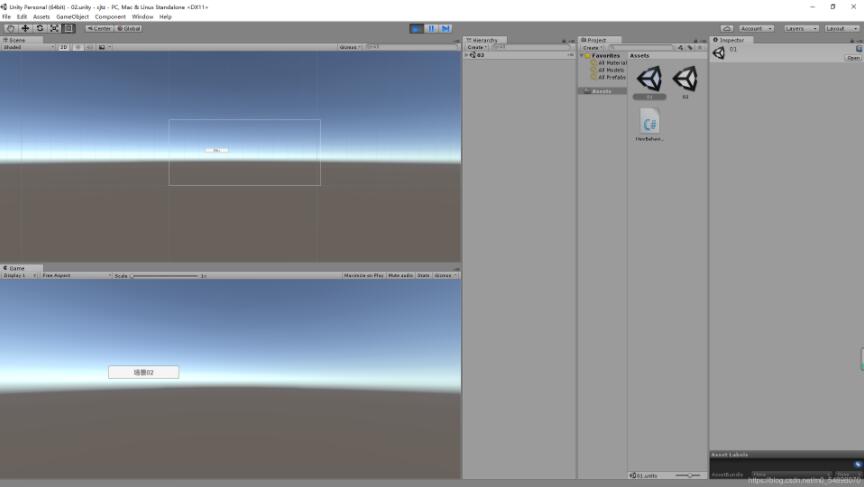The image size is (864, 487).
Task: Click Project search by label icon
Action: click(690, 48)
